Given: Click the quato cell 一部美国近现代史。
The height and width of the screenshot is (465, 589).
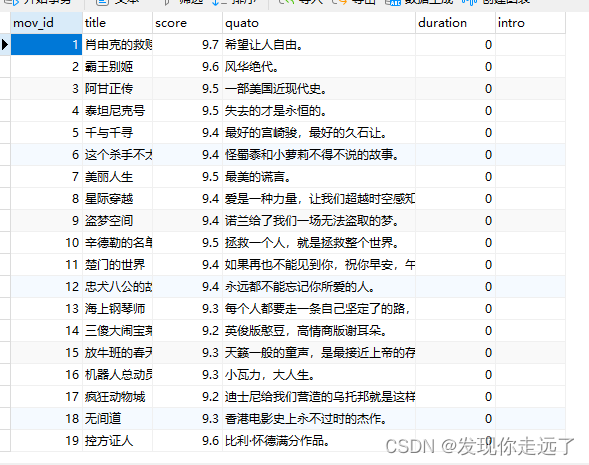Looking at the screenshot, I should (319, 89).
